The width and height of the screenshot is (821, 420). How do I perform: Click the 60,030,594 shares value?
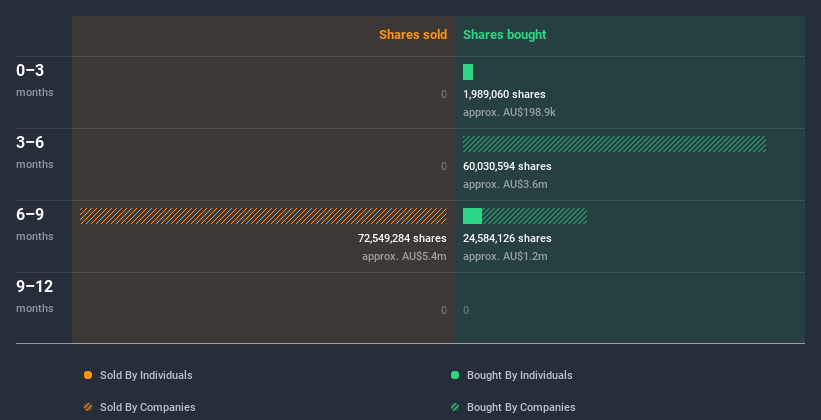(x=507, y=167)
